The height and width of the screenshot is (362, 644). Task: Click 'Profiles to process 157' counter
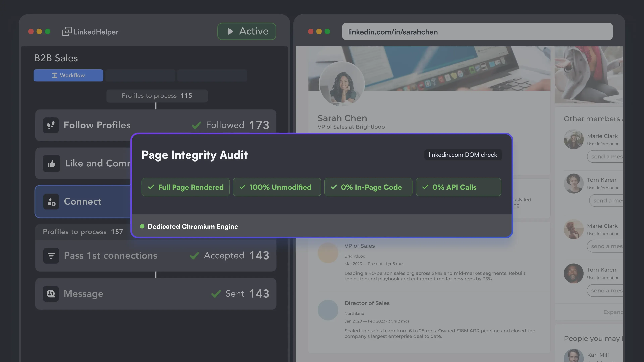click(x=83, y=232)
